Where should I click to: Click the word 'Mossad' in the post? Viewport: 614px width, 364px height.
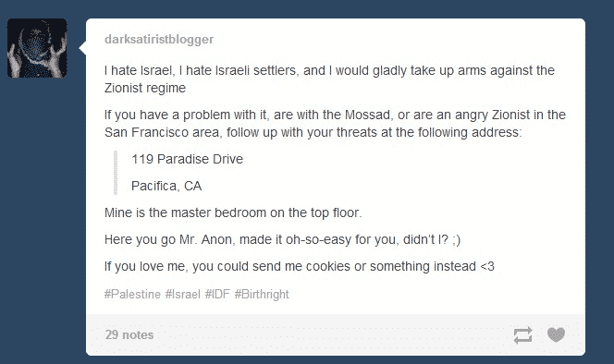(x=367, y=115)
